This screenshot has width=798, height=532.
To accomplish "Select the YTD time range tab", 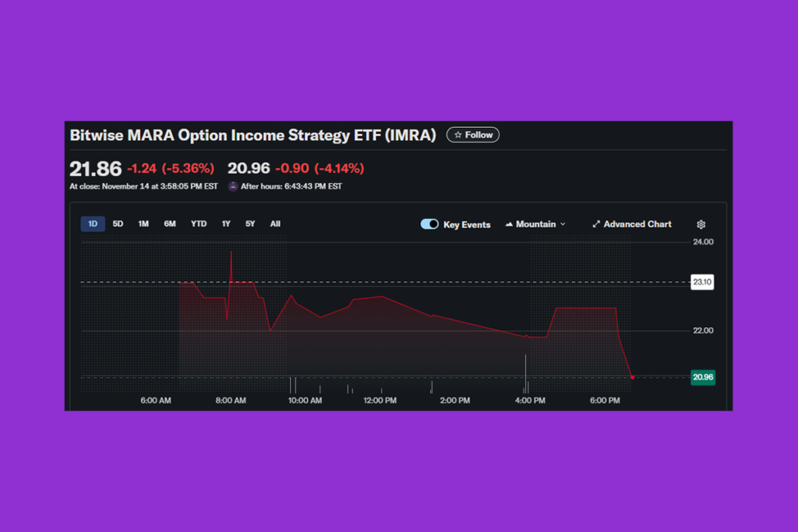I will [x=198, y=224].
